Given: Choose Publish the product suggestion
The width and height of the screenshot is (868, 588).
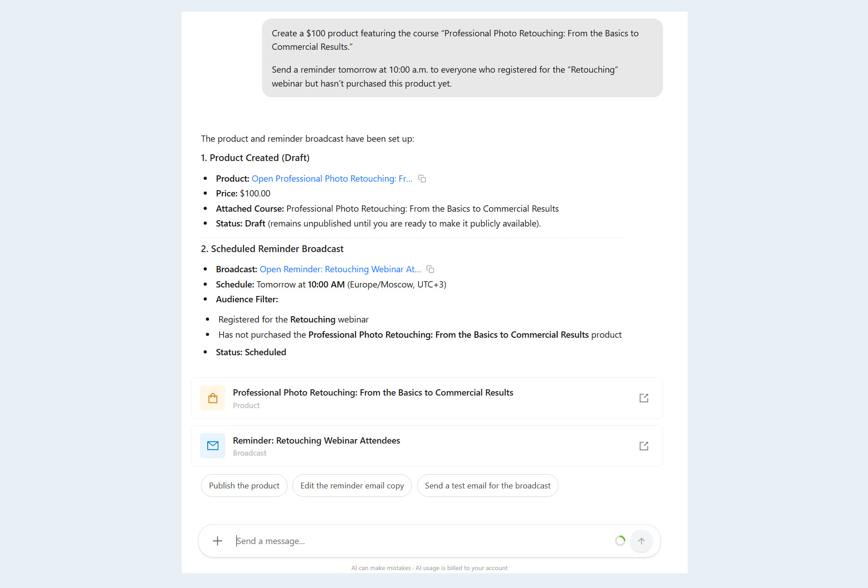Looking at the screenshot, I should (x=244, y=486).
